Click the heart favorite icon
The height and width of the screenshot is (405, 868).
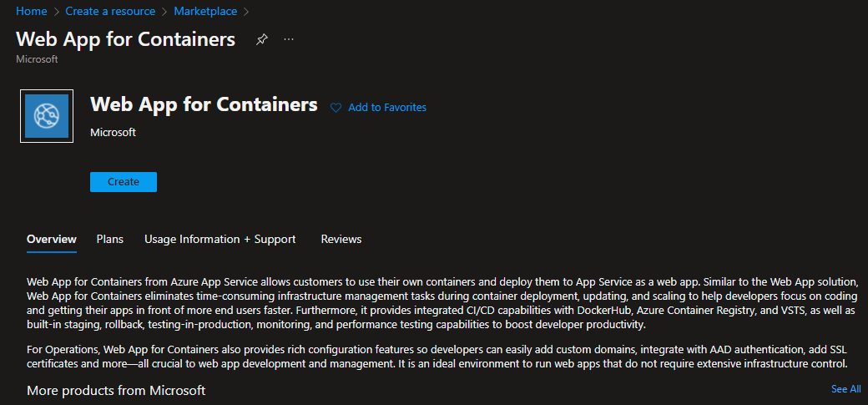336,108
